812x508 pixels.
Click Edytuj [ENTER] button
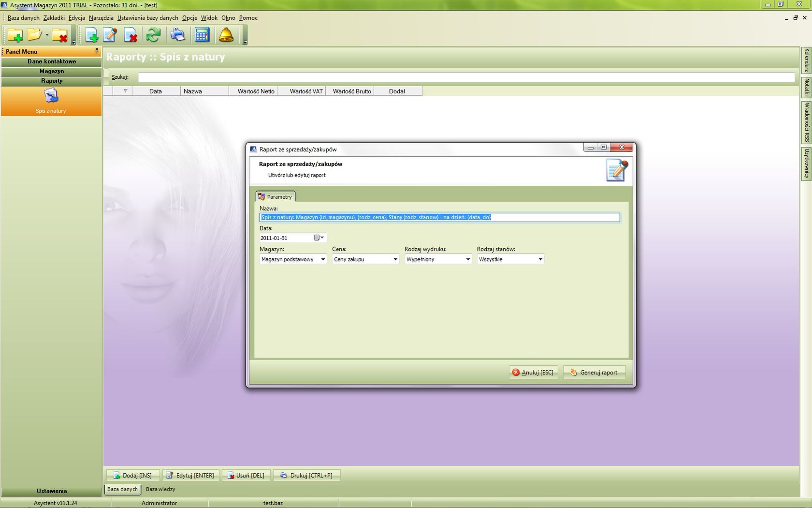tap(190, 476)
